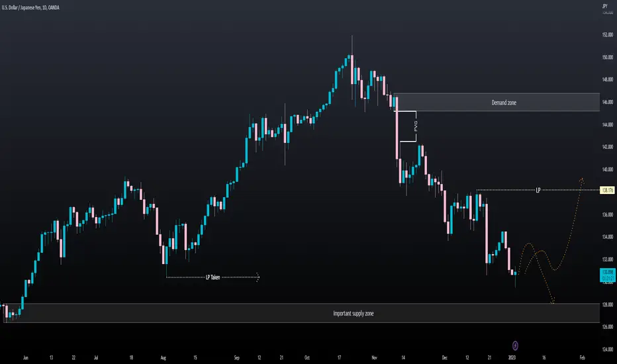Click Jun on the time axis
This screenshot has width=617, height=364.
[26, 357]
